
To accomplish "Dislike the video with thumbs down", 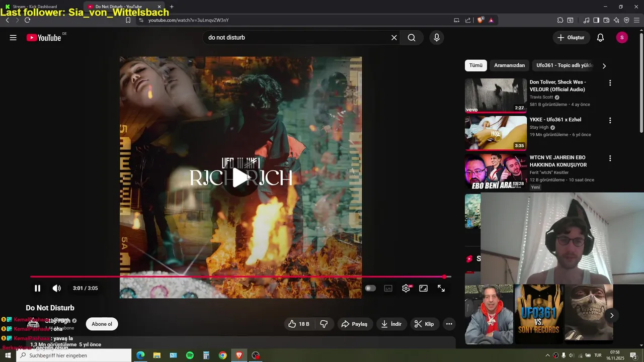I will pyautogui.click(x=324, y=324).
